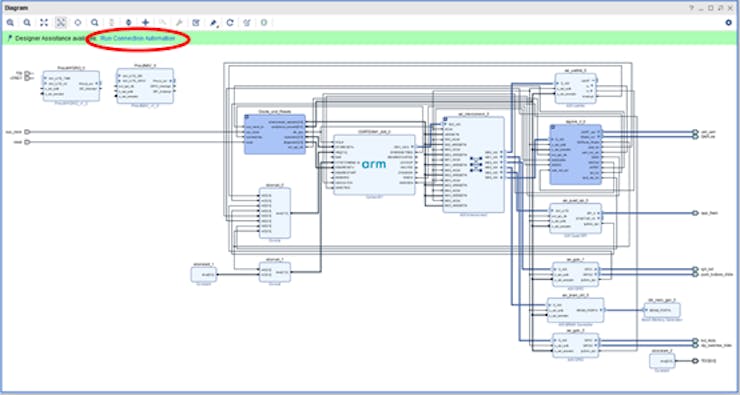Click the Diagram panel title tab
The height and width of the screenshot is (395, 740).
point(16,8)
